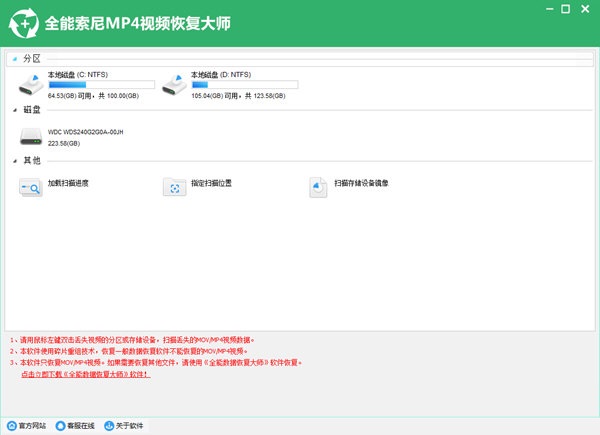
Task: Open 指定扫描位置 folder icon
Action: coord(174,187)
